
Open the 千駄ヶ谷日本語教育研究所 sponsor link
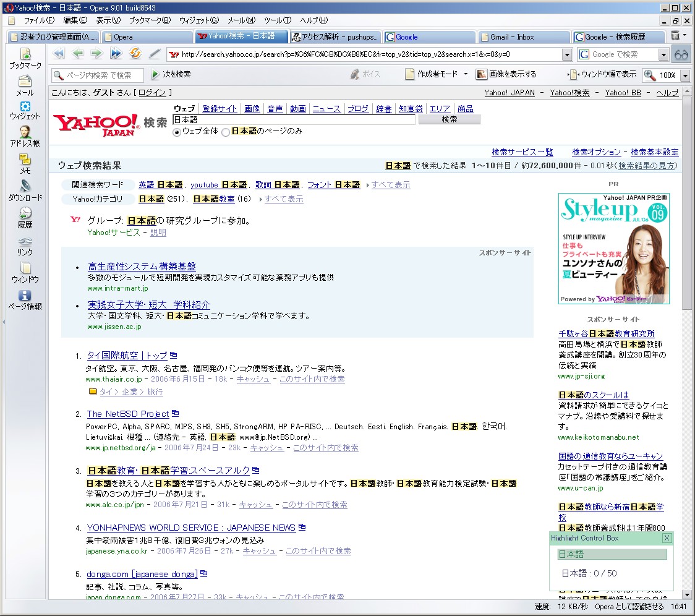(x=606, y=333)
